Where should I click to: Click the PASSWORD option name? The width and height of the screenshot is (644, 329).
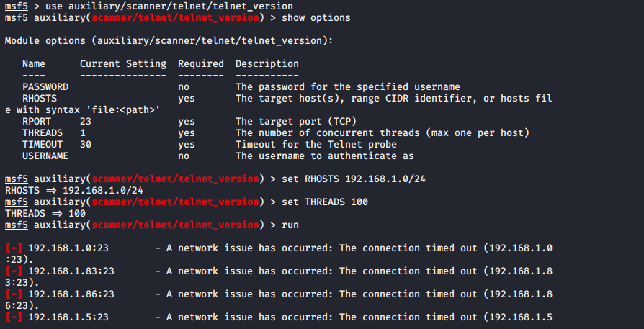[x=45, y=87]
